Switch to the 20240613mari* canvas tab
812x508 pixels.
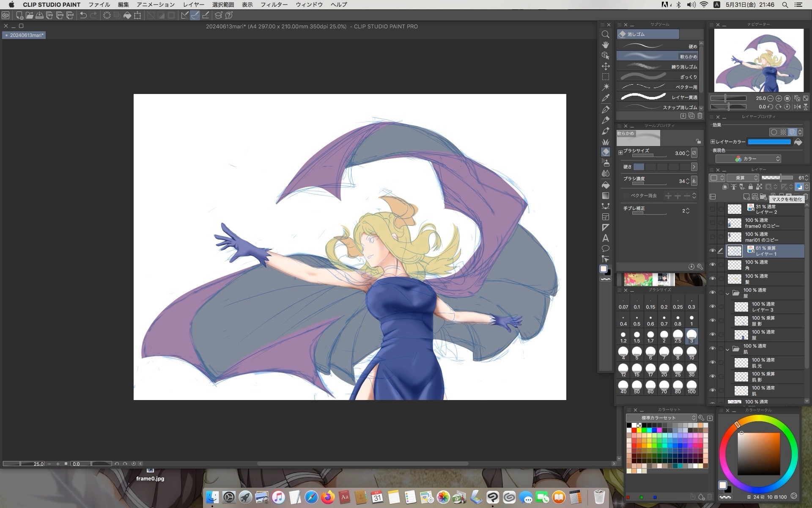coord(24,35)
